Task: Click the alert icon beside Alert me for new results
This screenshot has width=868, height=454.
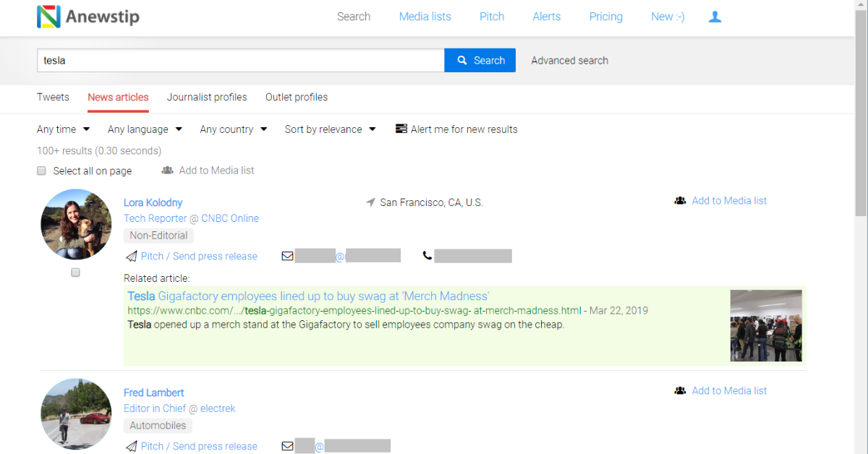Action: tap(401, 129)
